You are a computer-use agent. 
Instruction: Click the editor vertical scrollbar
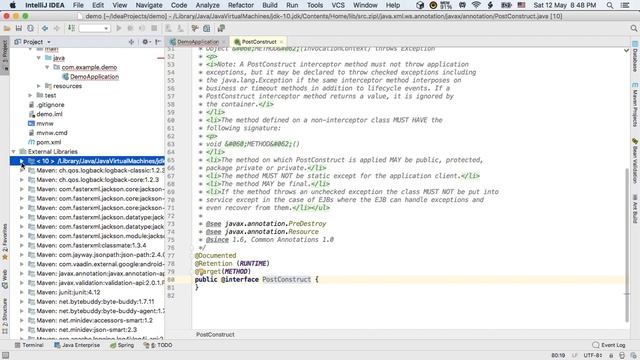[627, 245]
